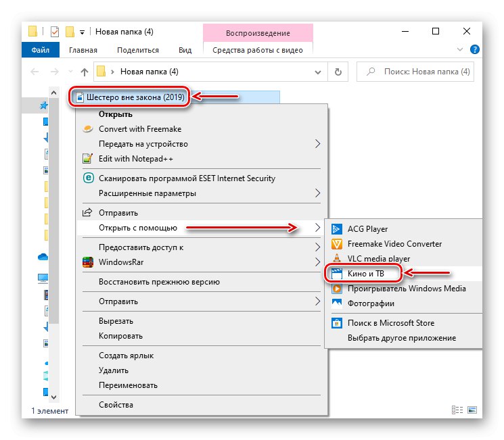Switch to large thumbnails view layout

click(471, 410)
